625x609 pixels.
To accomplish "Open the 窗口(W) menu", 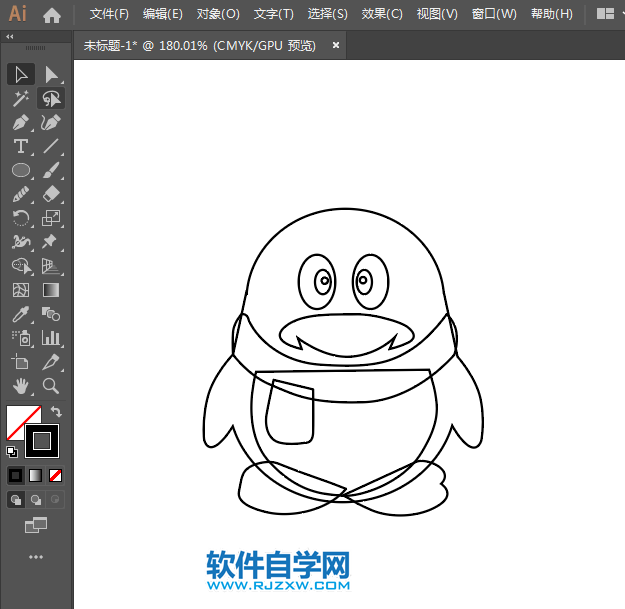I will pos(494,14).
